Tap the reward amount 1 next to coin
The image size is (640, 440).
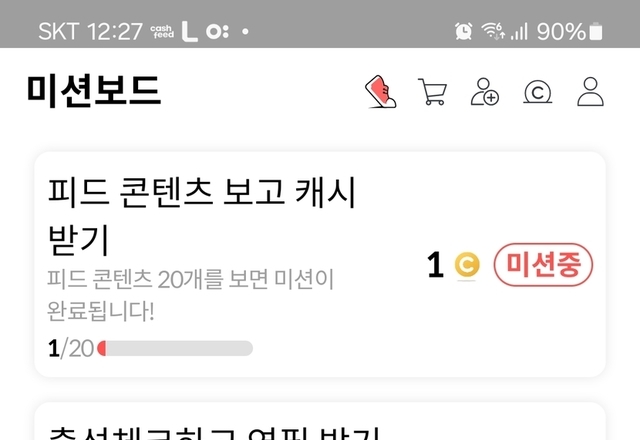(435, 264)
